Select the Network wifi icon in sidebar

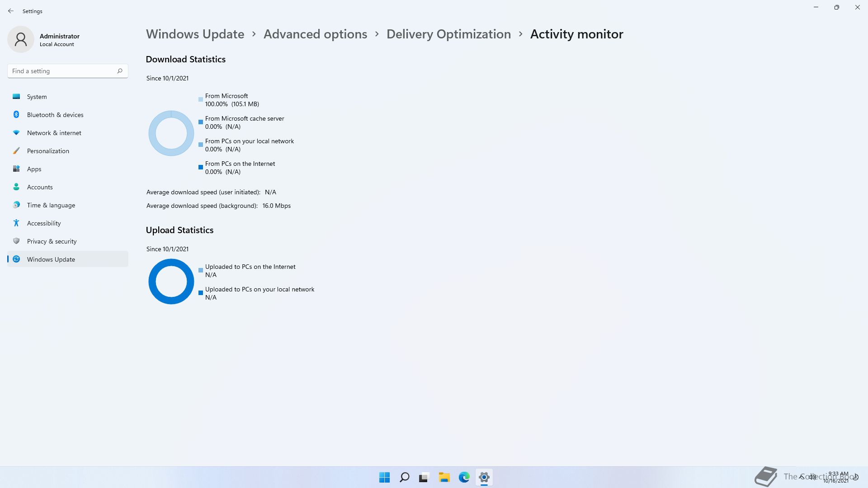[16, 132]
